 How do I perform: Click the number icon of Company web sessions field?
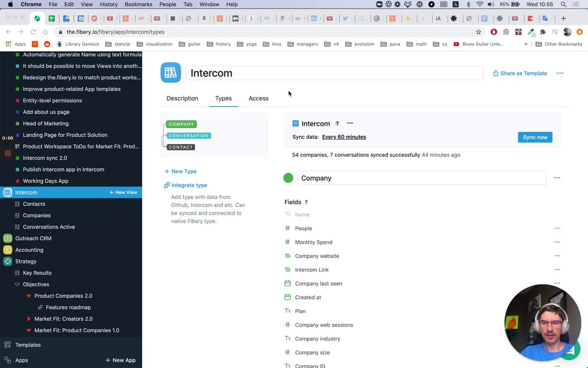click(x=288, y=325)
